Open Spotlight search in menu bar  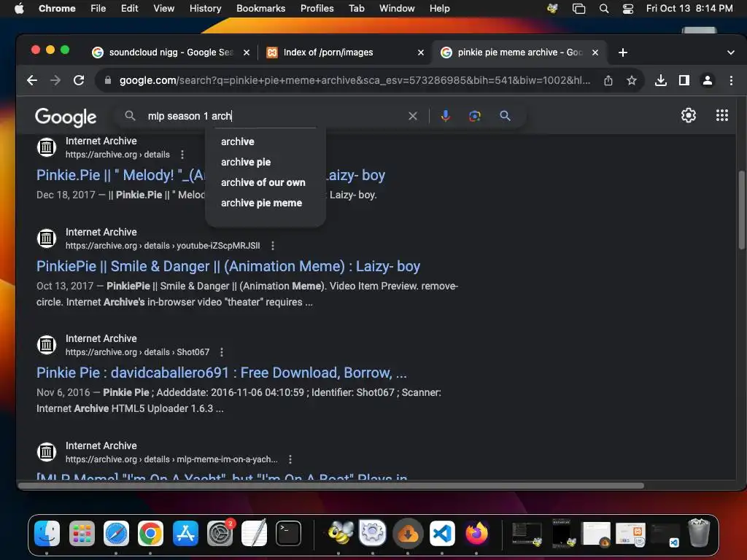pos(603,8)
